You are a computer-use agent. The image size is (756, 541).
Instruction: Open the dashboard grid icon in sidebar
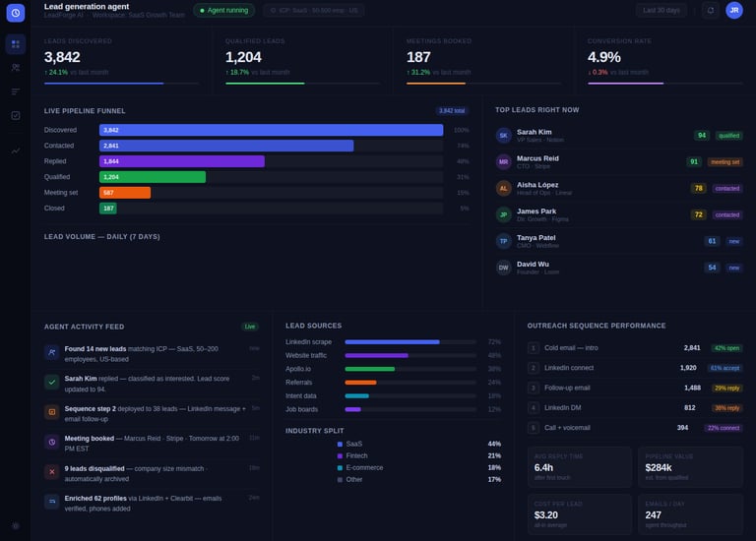[x=16, y=44]
